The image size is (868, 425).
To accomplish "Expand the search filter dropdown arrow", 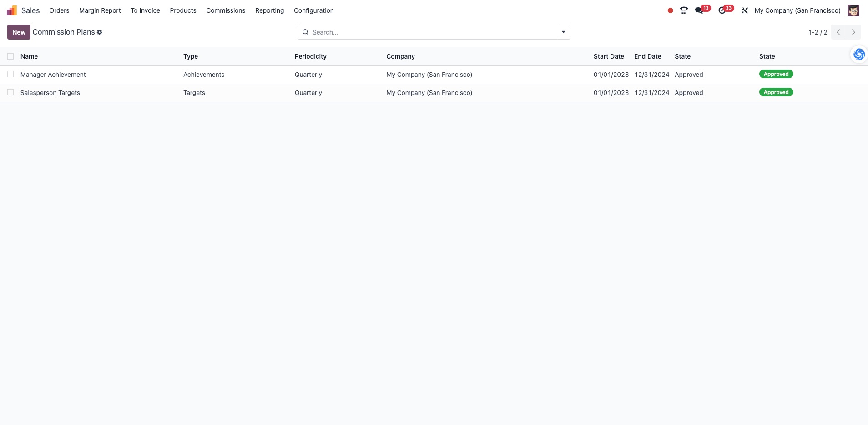I will (x=564, y=32).
